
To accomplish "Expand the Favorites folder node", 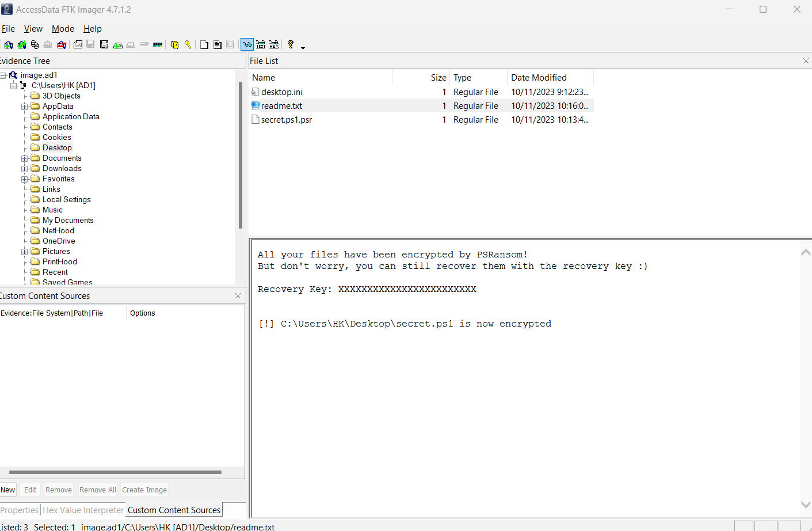I will tap(24, 179).
